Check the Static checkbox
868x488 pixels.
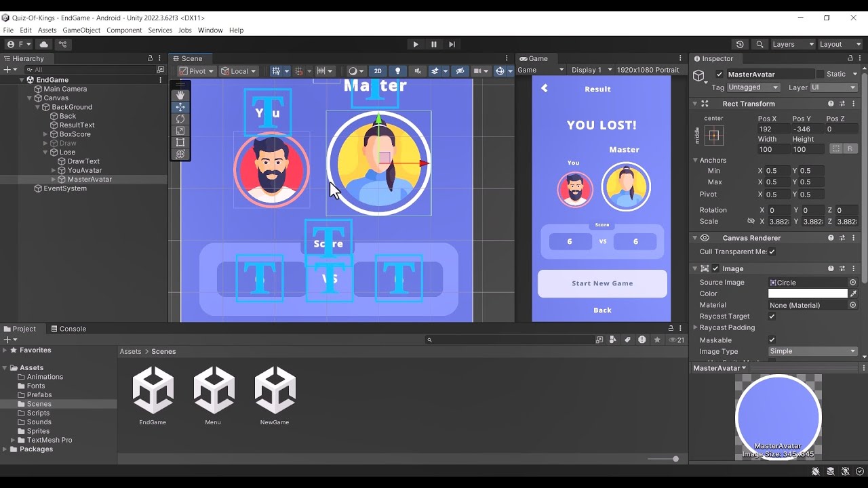coord(820,74)
